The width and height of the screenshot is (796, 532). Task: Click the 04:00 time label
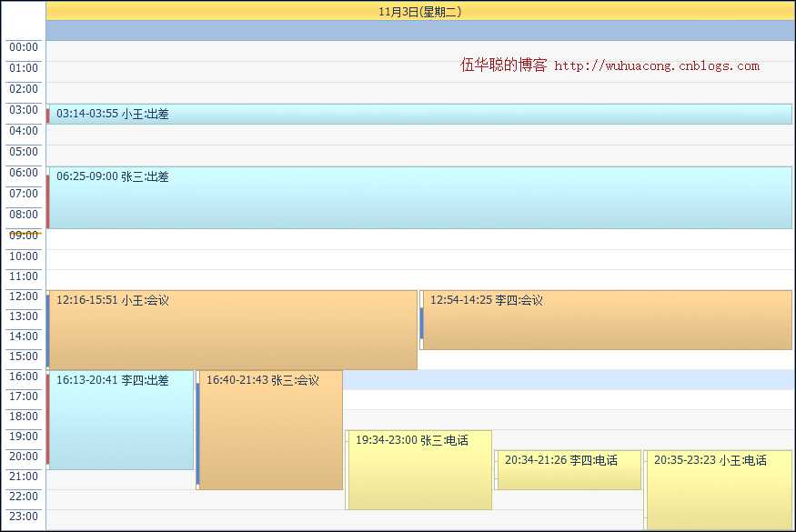click(x=24, y=131)
